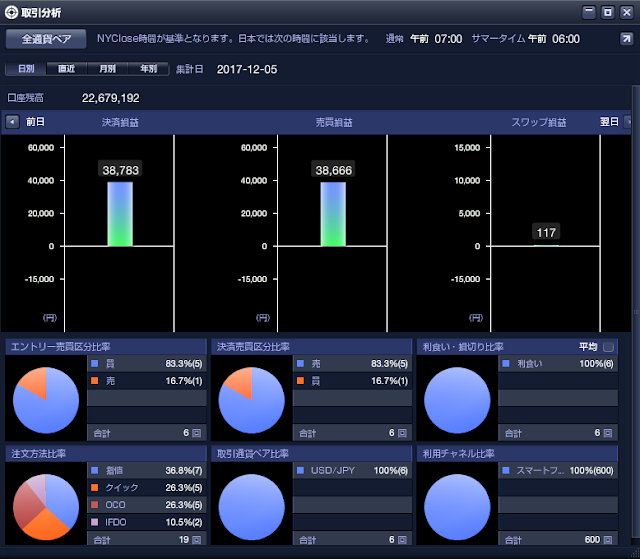Viewport: 640px width, 559px height.
Task: Click the USD/JPY blue legend swatch
Action: pyautogui.click(x=300, y=470)
